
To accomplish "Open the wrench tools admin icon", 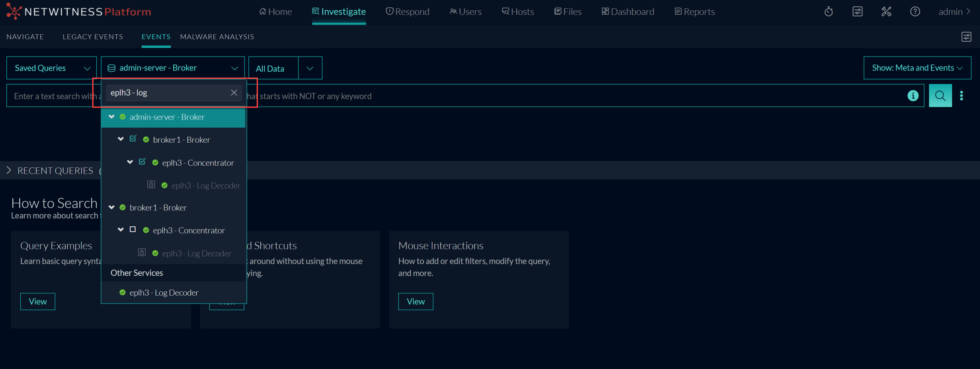I will (x=886, y=12).
